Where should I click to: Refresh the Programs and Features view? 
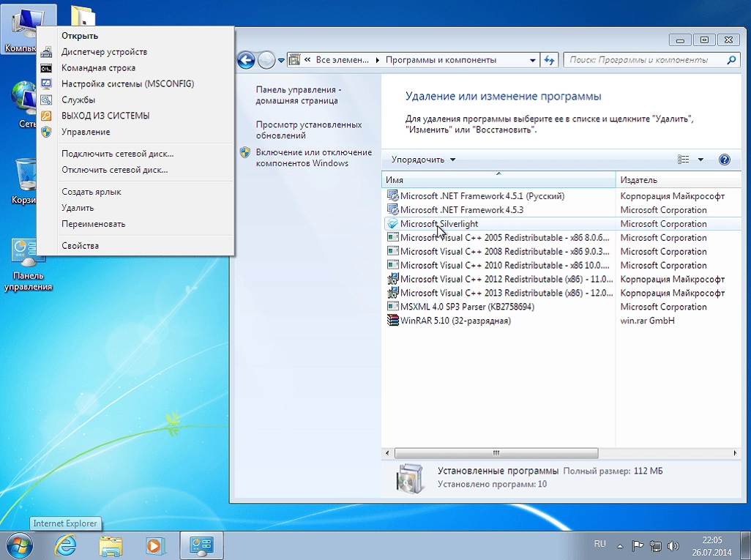pos(550,60)
